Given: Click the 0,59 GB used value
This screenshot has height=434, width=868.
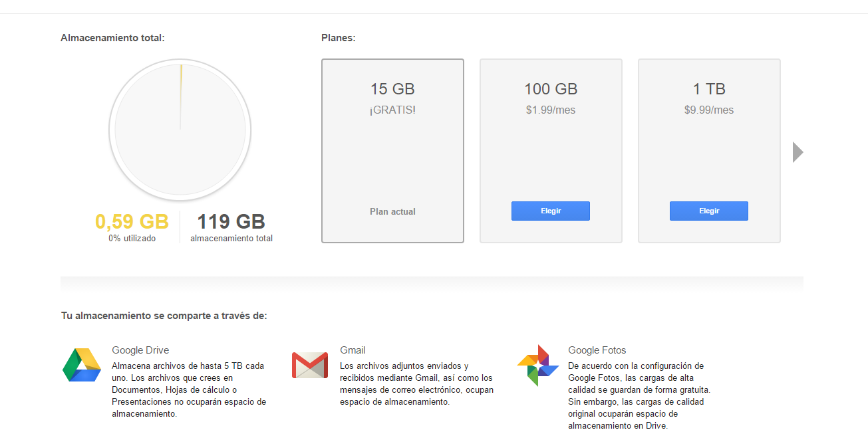Looking at the screenshot, I should [x=132, y=221].
